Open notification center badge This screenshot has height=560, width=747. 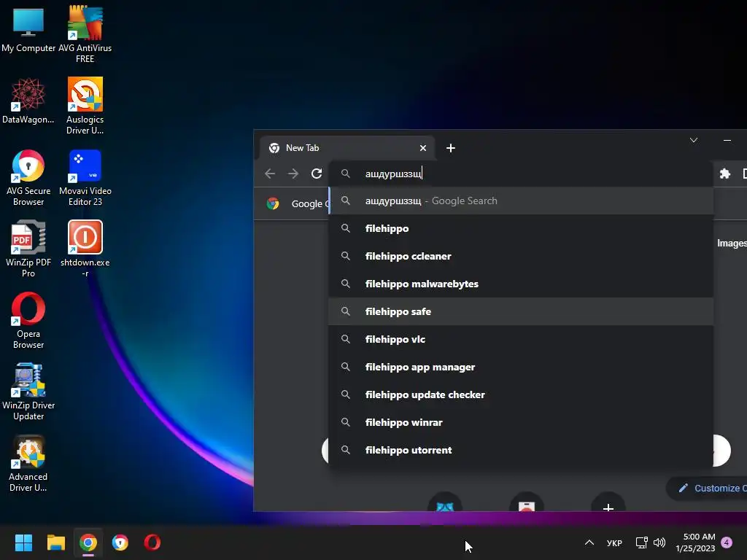tap(727, 542)
